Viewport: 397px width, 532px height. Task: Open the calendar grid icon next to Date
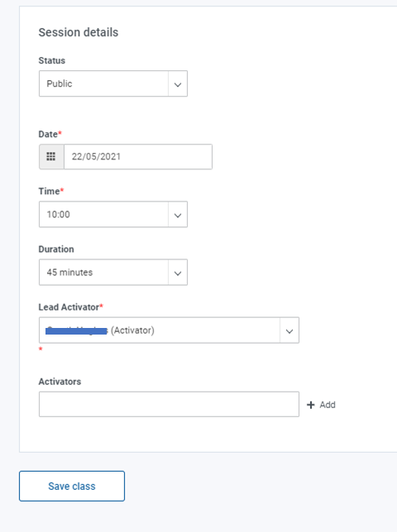pyautogui.click(x=51, y=156)
